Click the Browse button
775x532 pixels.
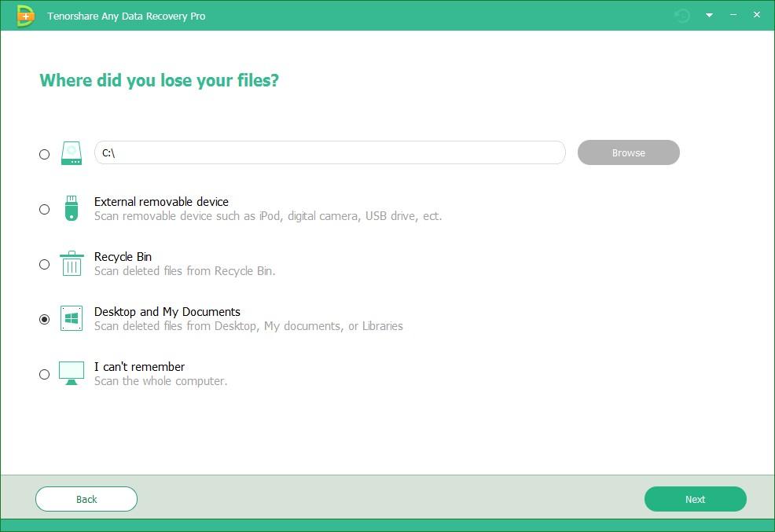[x=628, y=152]
